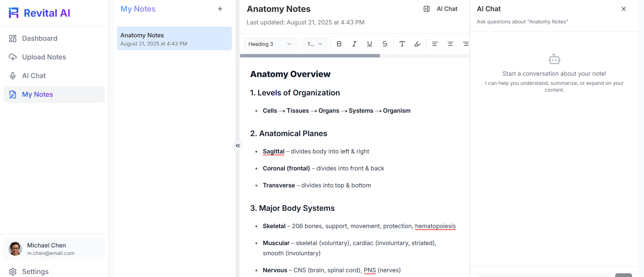Select the highlighter tool icon
Image resolution: width=644 pixels, height=277 pixels.
(417, 44)
